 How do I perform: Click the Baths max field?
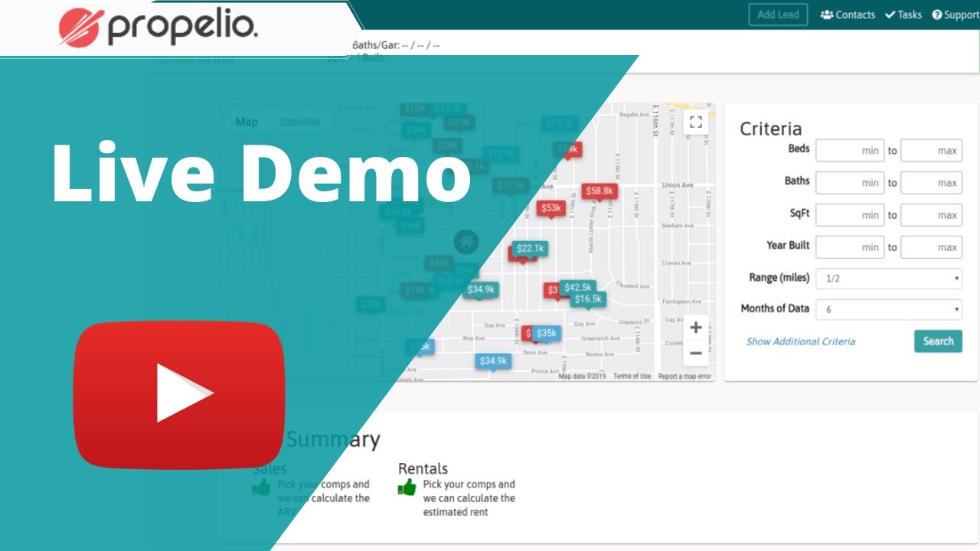(931, 183)
